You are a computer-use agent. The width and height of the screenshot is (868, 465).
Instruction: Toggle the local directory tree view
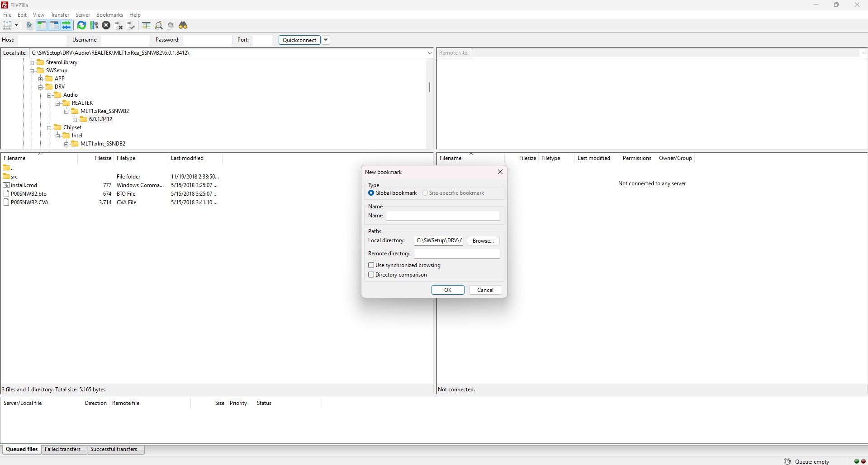pos(42,25)
